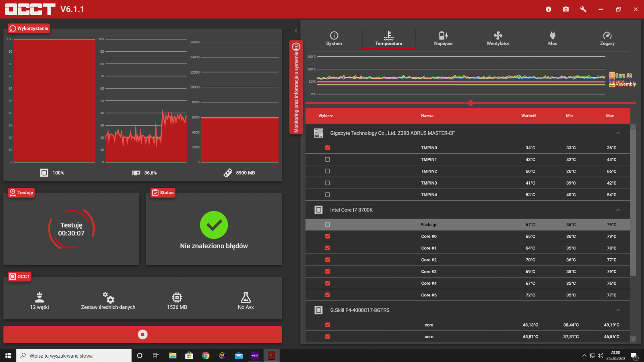Click the 1536 MB memory chip icon
Screen dimensions: 644x362
pyautogui.click(x=177, y=297)
